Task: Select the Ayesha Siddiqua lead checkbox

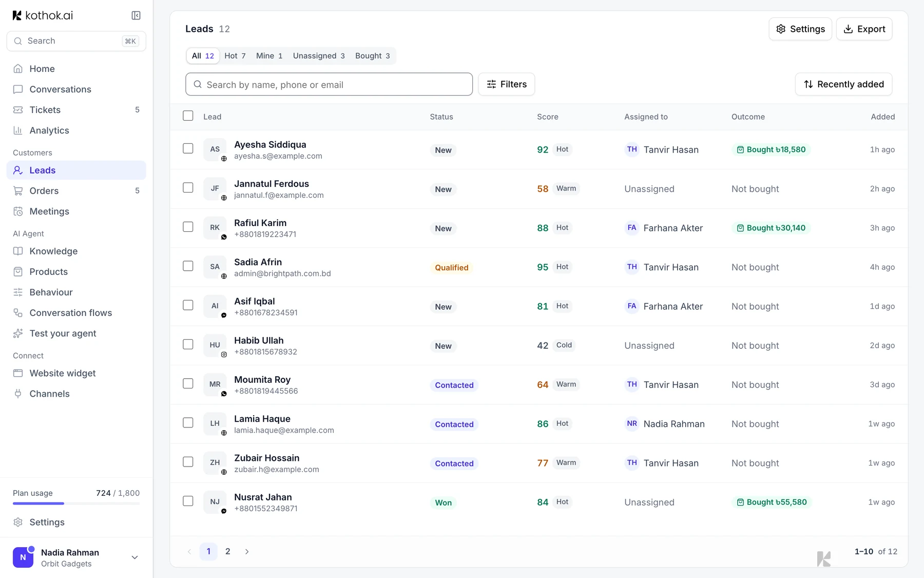Action: click(188, 148)
